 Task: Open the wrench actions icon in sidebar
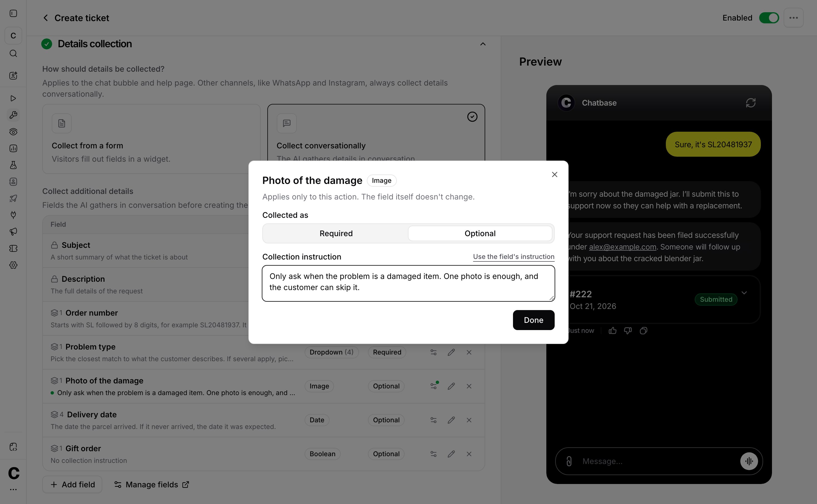(13, 115)
